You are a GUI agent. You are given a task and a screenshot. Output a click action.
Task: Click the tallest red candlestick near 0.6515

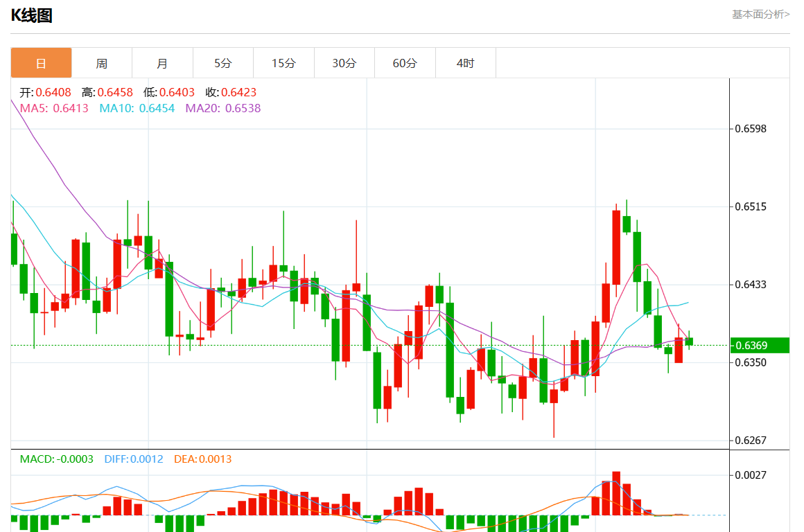pyautogui.click(x=616, y=247)
